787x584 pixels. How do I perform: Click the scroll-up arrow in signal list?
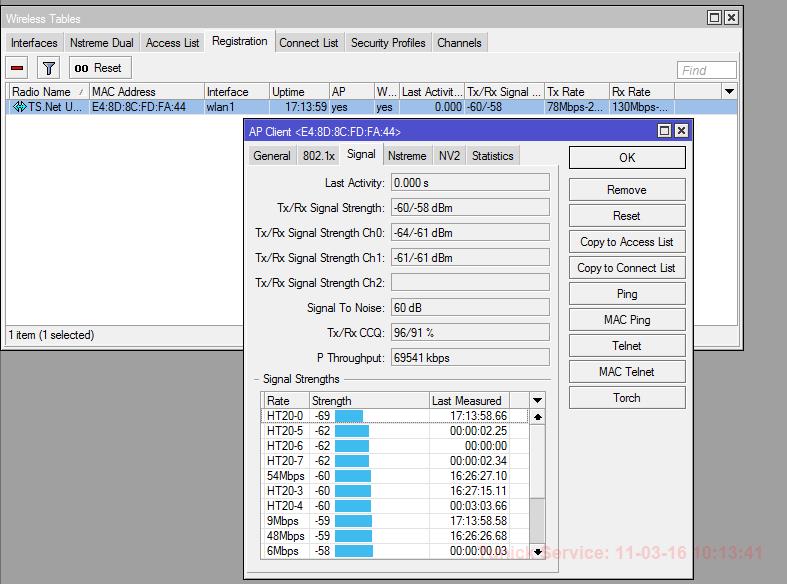tap(538, 417)
